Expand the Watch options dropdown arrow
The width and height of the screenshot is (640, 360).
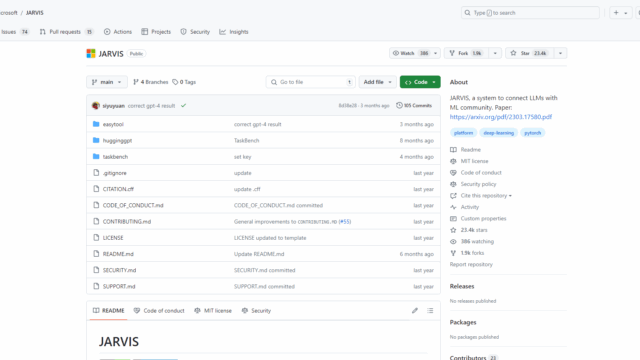(x=436, y=53)
